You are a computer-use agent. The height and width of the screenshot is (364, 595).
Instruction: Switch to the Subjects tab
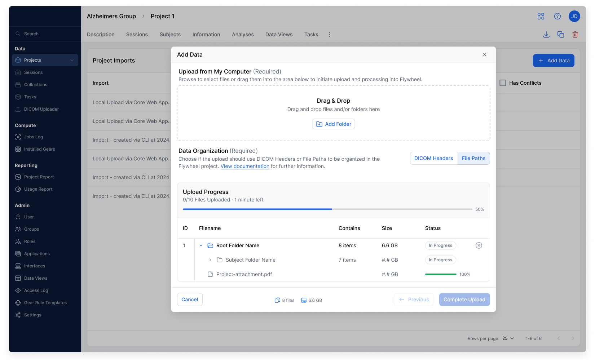[170, 35]
